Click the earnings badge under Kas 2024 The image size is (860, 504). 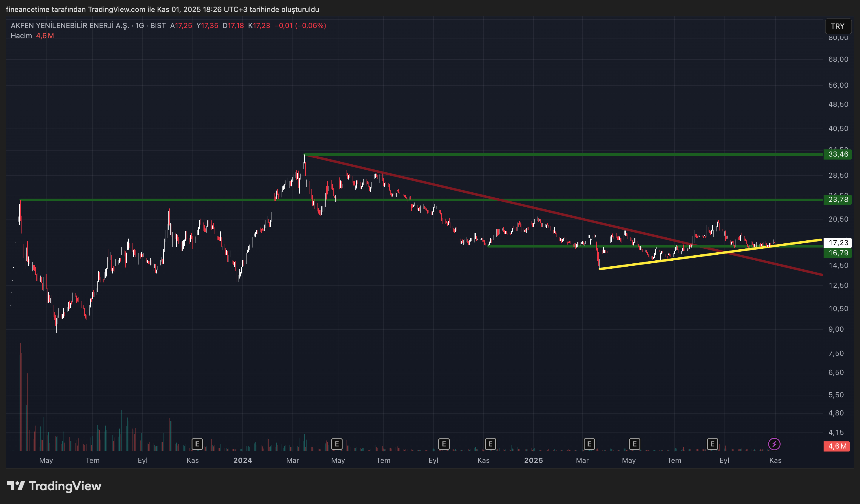[490, 444]
